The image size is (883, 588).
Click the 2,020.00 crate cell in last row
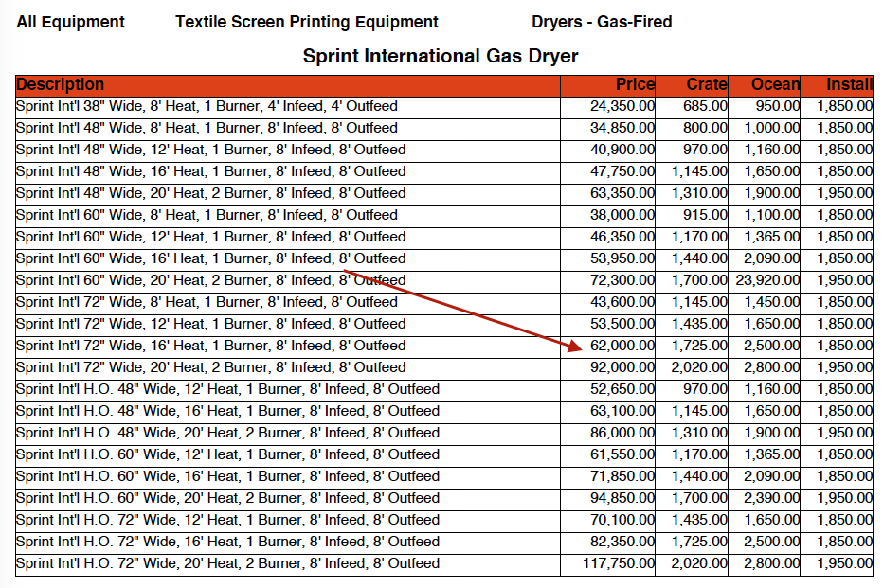(699, 563)
